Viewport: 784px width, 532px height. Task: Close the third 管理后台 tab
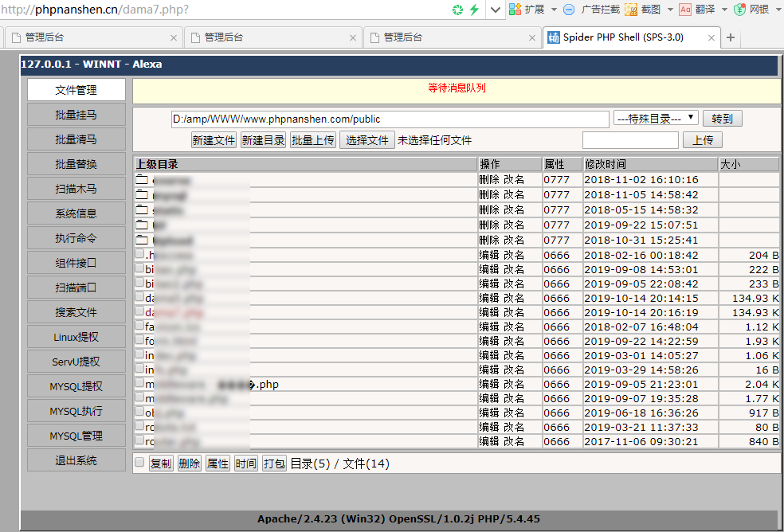click(532, 37)
